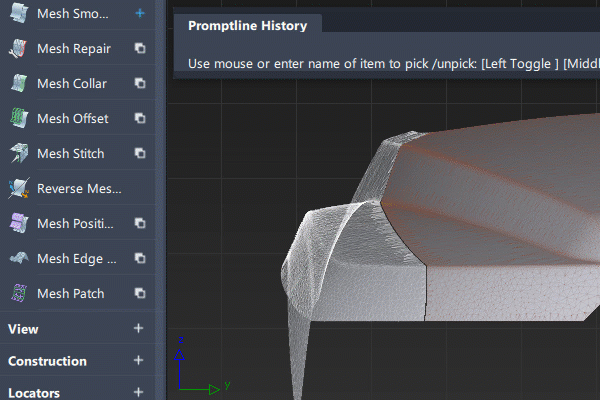Click the Reverse Mes... label
The height and width of the screenshot is (400, 600).
tap(79, 188)
